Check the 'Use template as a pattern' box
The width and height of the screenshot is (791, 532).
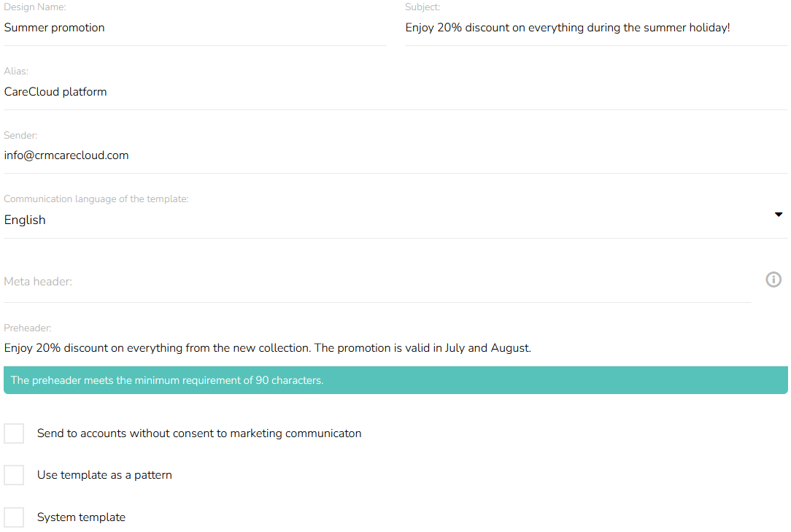(x=14, y=475)
